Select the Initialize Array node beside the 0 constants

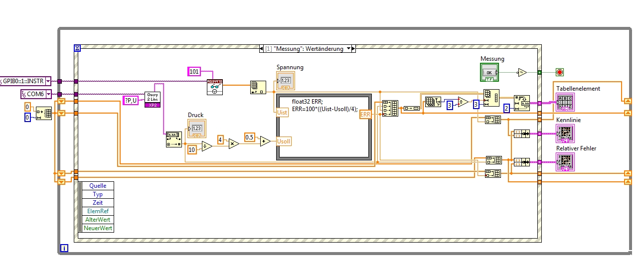click(43, 113)
